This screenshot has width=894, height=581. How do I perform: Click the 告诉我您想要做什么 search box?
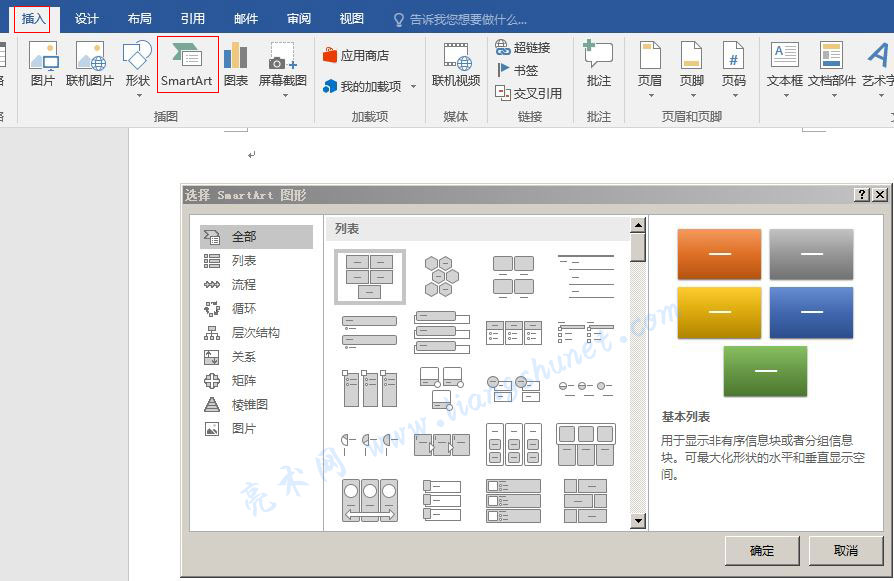pyautogui.click(x=461, y=20)
